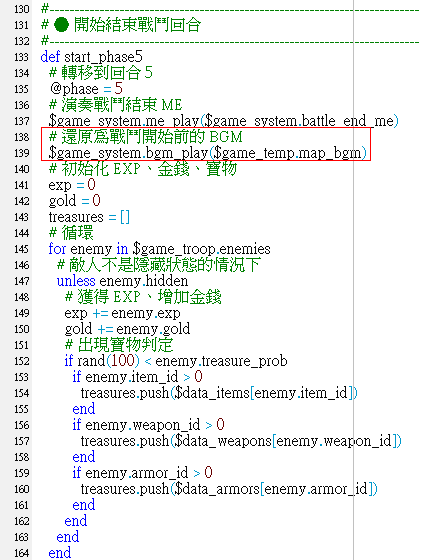Image resolution: width=425 pixels, height=560 pixels.
Task: Click the comment '獲得 EXP、增加金錢'
Action: (143, 297)
